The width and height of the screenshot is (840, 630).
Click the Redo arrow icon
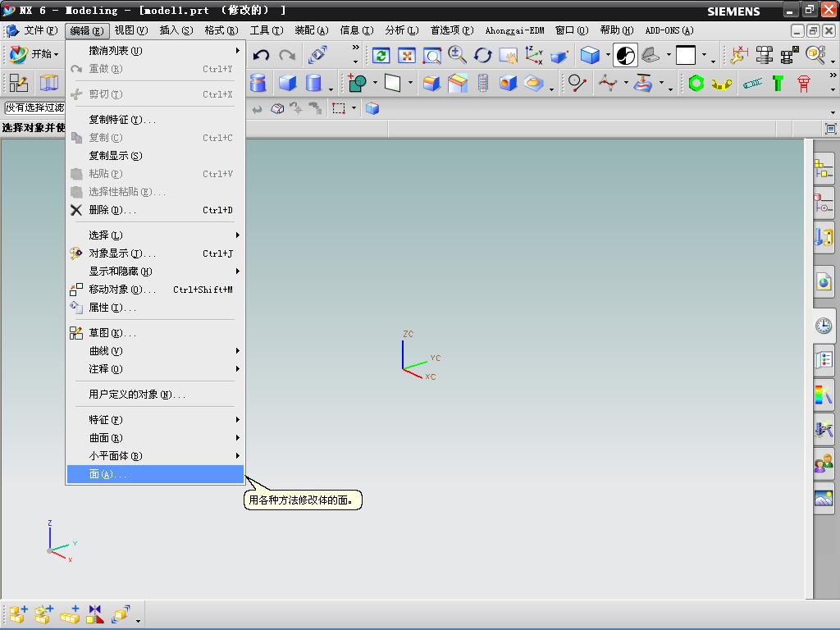pyautogui.click(x=288, y=55)
